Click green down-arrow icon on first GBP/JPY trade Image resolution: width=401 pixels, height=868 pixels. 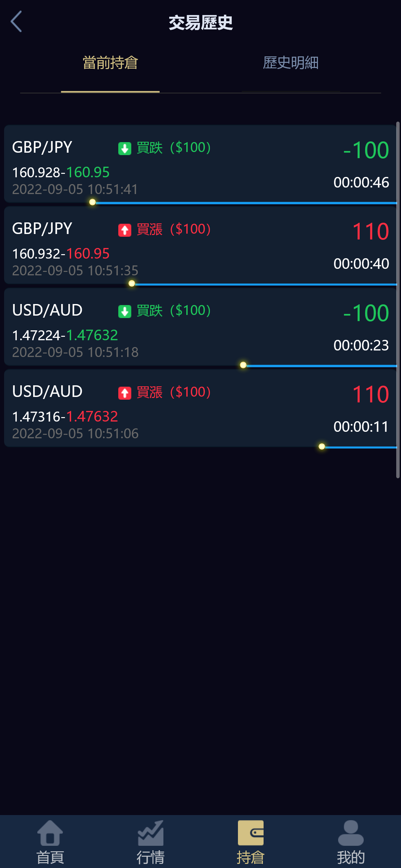(125, 149)
